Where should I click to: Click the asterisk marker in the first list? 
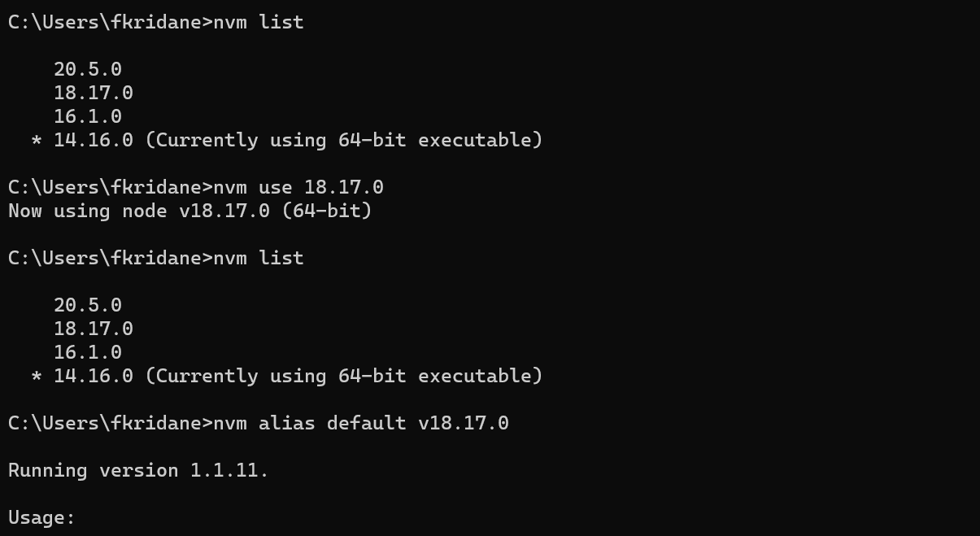36,142
